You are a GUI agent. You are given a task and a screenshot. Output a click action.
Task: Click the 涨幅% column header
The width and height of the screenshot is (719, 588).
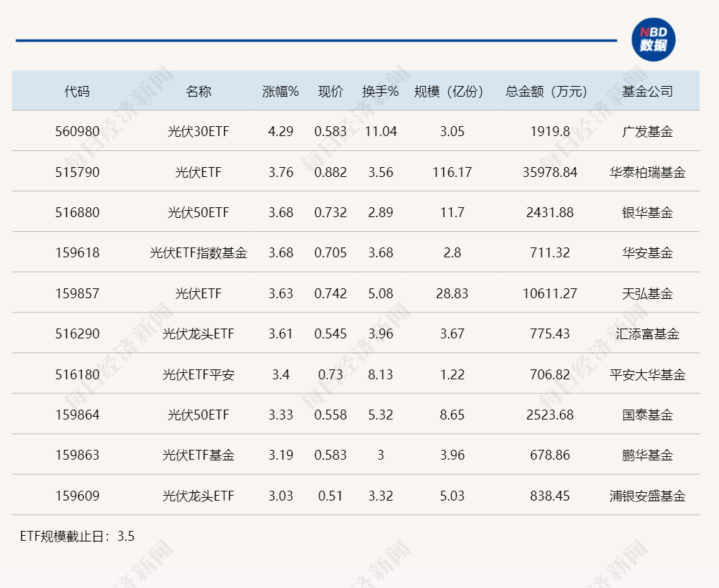click(281, 91)
